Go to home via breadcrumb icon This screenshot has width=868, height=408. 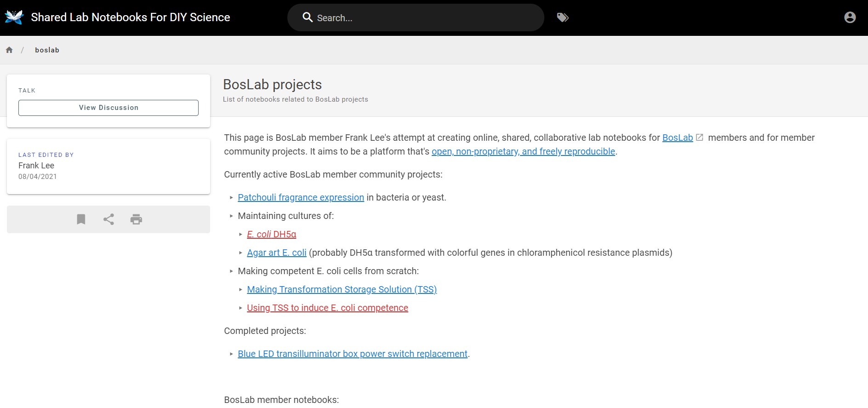click(x=9, y=50)
